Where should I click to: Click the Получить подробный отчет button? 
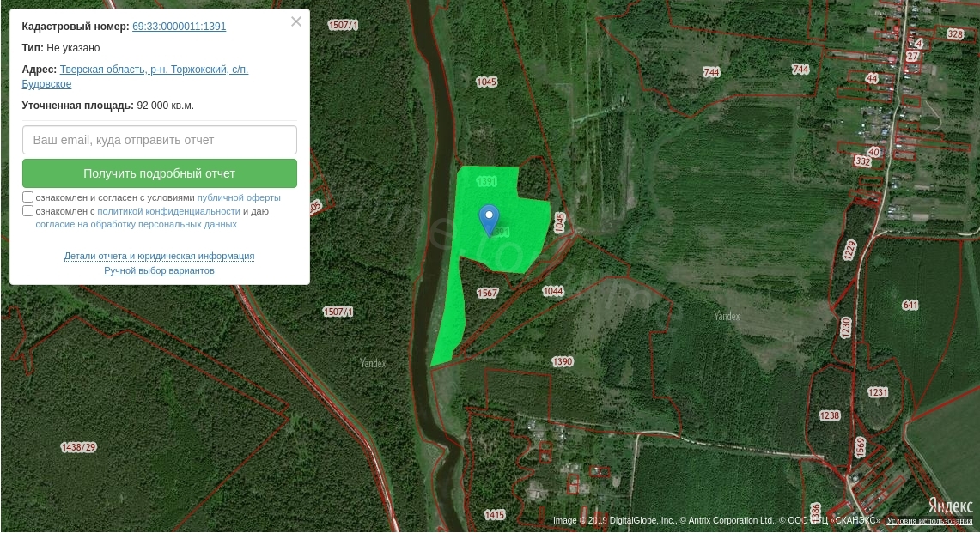tap(160, 173)
